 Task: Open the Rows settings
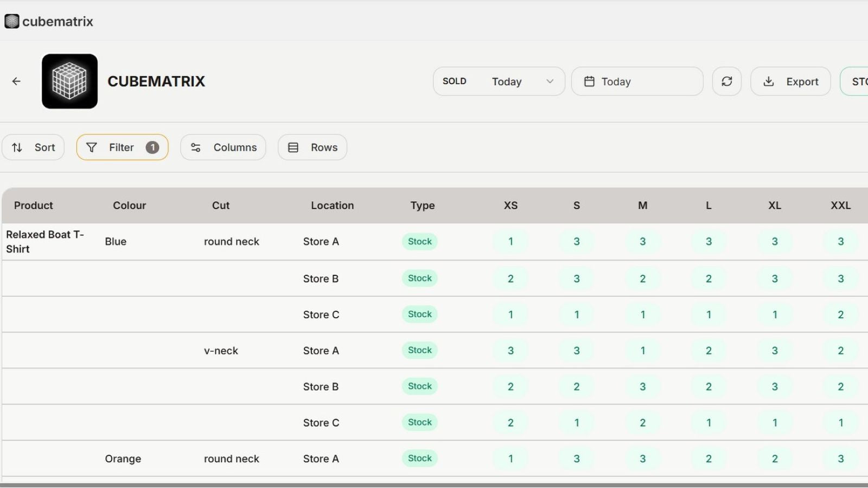click(312, 147)
